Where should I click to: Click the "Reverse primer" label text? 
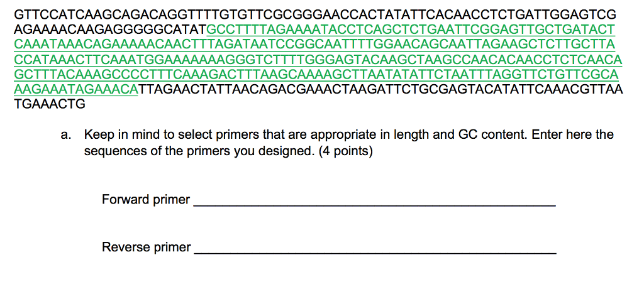[x=147, y=248]
